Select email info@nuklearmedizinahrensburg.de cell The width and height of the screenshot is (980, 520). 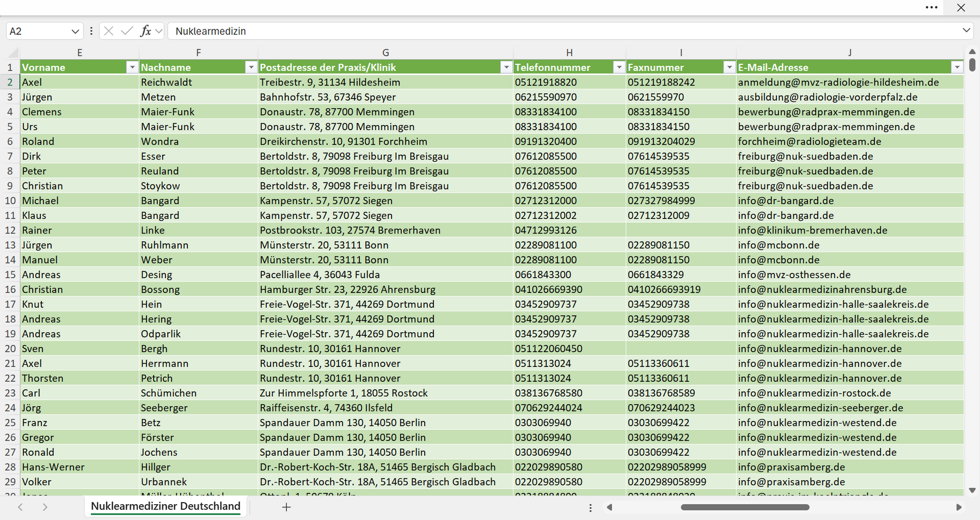pyautogui.click(x=850, y=289)
